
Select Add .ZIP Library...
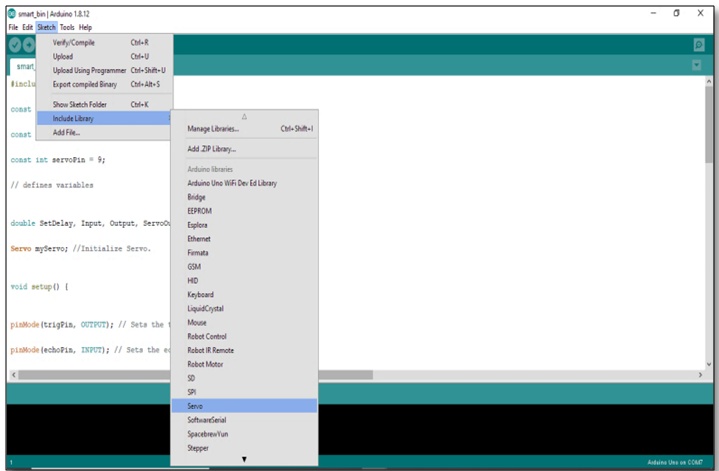point(244,149)
